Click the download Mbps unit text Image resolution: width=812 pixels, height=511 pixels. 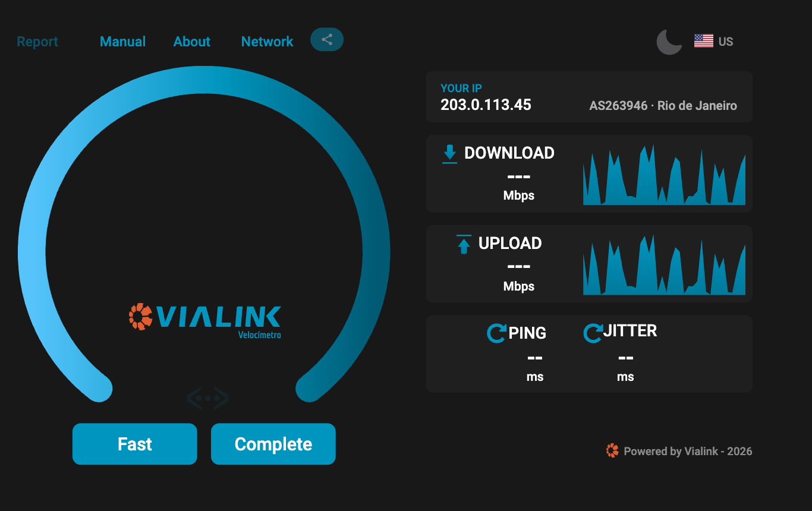coord(519,195)
